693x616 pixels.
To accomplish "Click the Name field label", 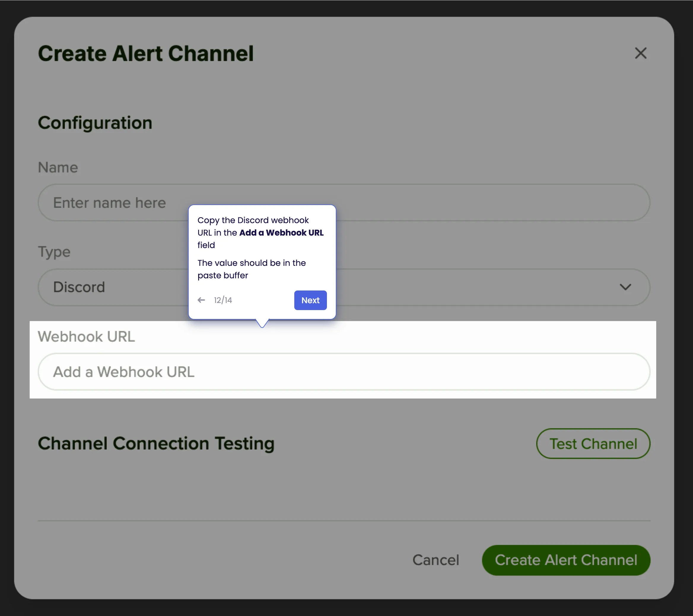I will (58, 167).
